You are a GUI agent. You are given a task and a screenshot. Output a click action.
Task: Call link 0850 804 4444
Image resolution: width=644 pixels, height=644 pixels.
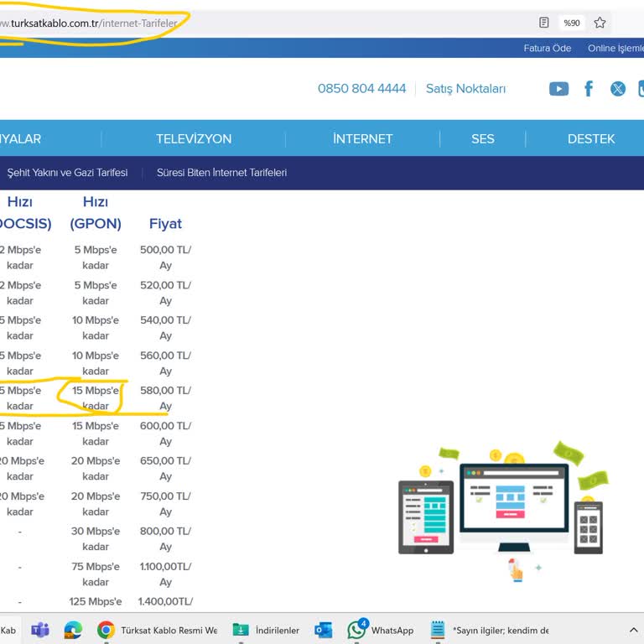pos(361,88)
